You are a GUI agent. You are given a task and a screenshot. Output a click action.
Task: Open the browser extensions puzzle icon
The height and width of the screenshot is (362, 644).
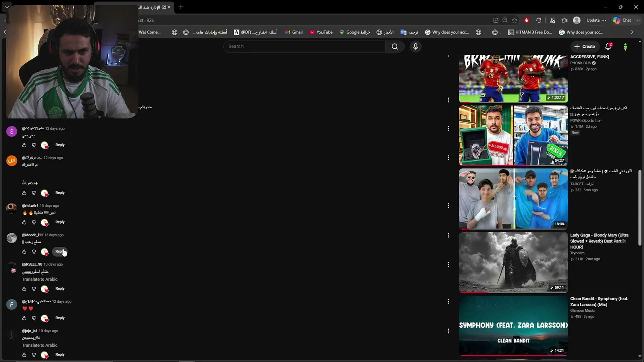[539, 20]
